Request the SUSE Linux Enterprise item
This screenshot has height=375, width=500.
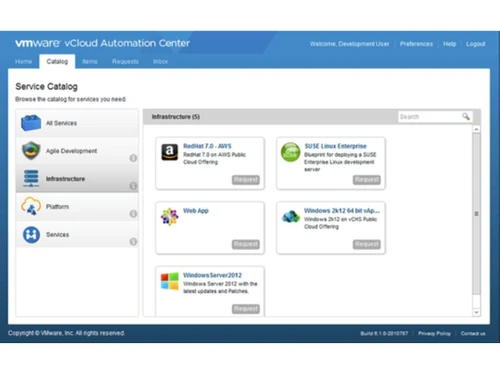click(367, 180)
